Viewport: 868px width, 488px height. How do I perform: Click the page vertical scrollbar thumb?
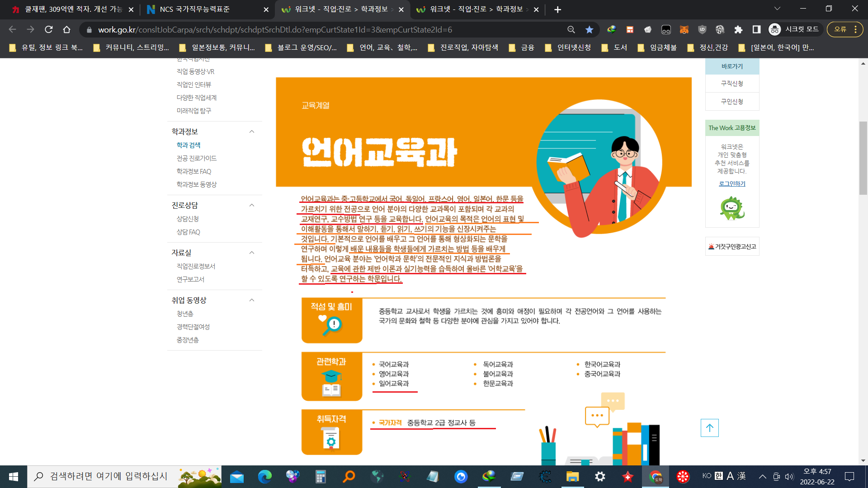click(x=863, y=158)
